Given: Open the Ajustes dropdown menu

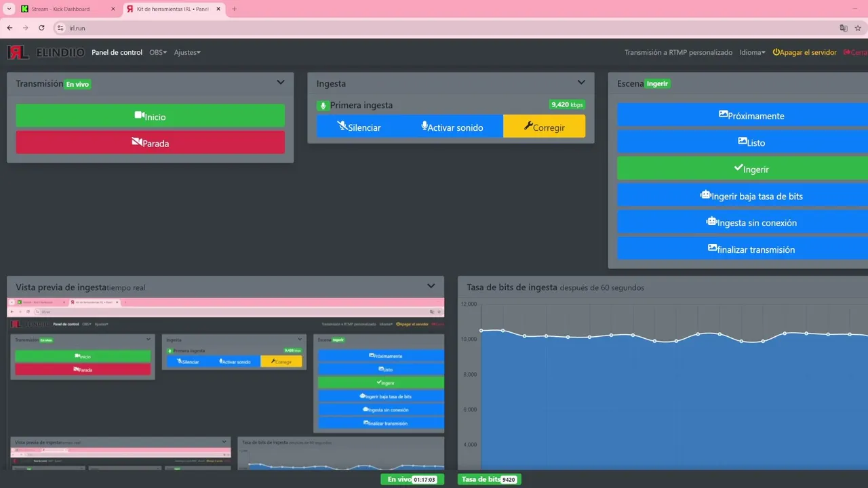Looking at the screenshot, I should (x=187, y=52).
